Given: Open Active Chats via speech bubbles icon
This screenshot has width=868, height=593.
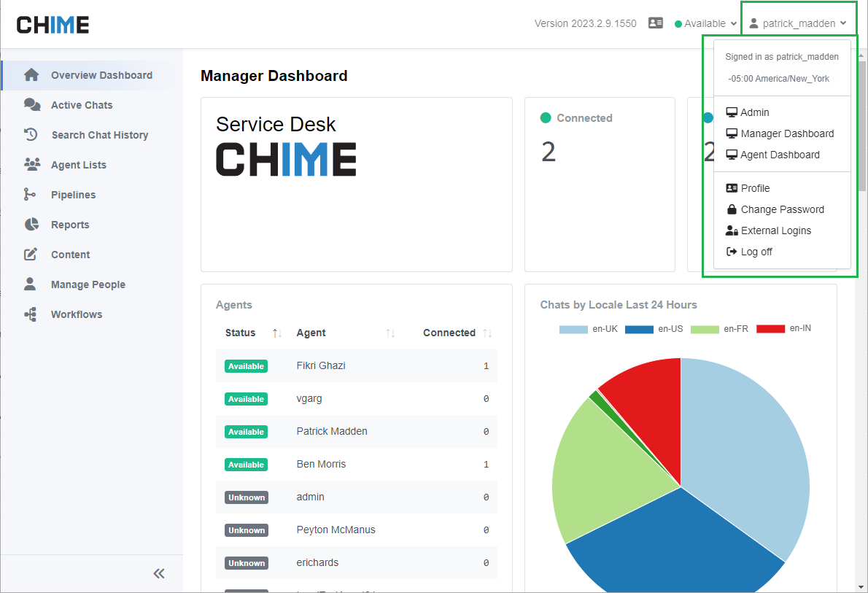Looking at the screenshot, I should click(31, 105).
